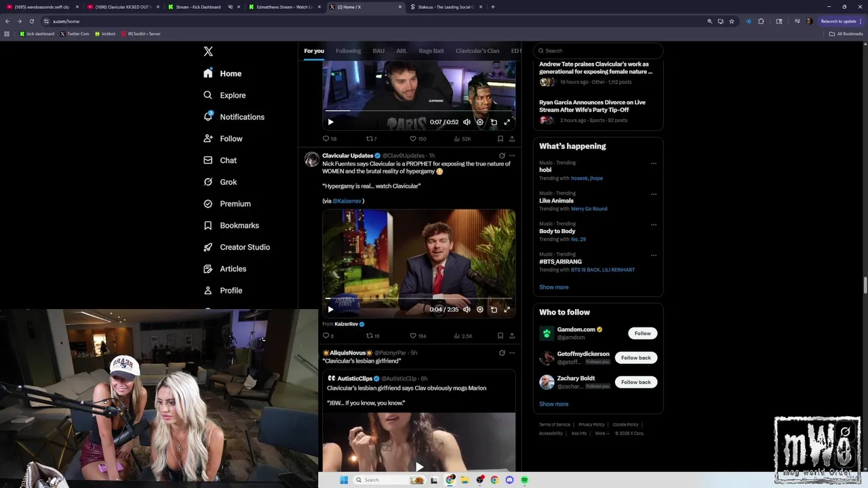Open more options for the 'hobi' trend
The height and width of the screenshot is (488, 868).
pyautogui.click(x=654, y=163)
